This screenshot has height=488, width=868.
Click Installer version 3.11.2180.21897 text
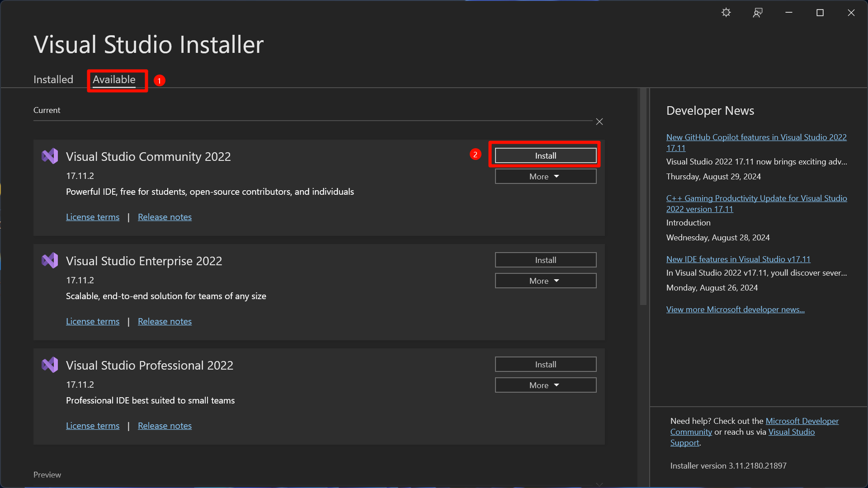[728, 465]
